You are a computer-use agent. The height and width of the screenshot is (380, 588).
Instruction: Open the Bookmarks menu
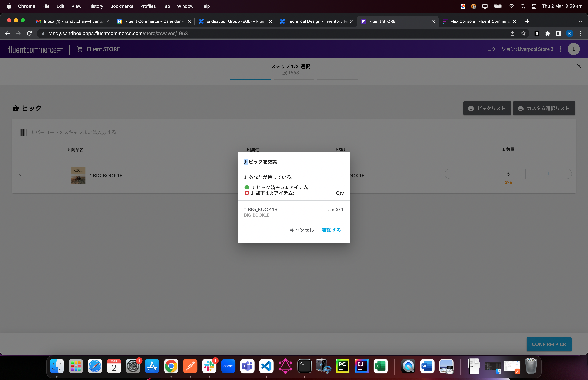121,6
